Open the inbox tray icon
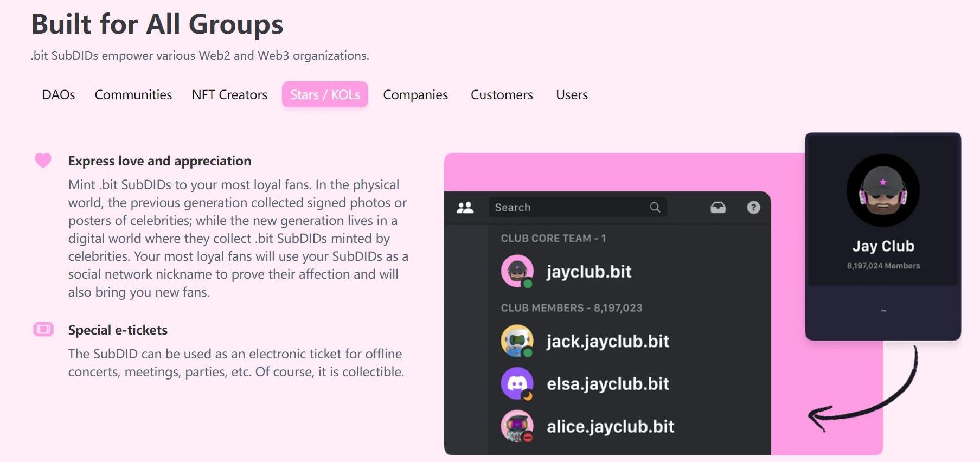The width and height of the screenshot is (980, 462). tap(718, 207)
